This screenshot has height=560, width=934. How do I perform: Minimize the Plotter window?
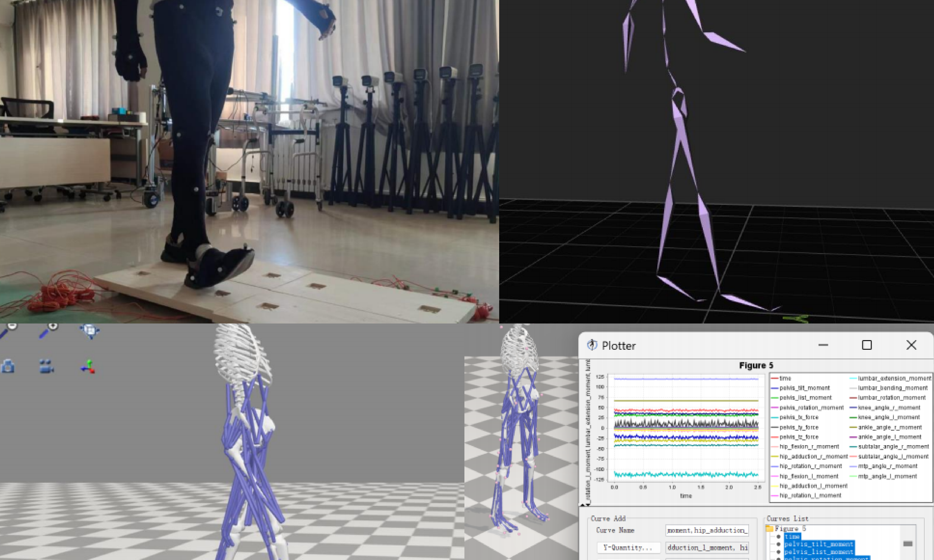coord(823,345)
